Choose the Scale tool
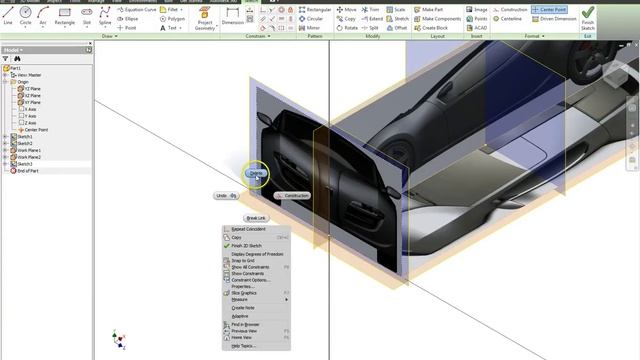640x360 pixels. (396, 9)
